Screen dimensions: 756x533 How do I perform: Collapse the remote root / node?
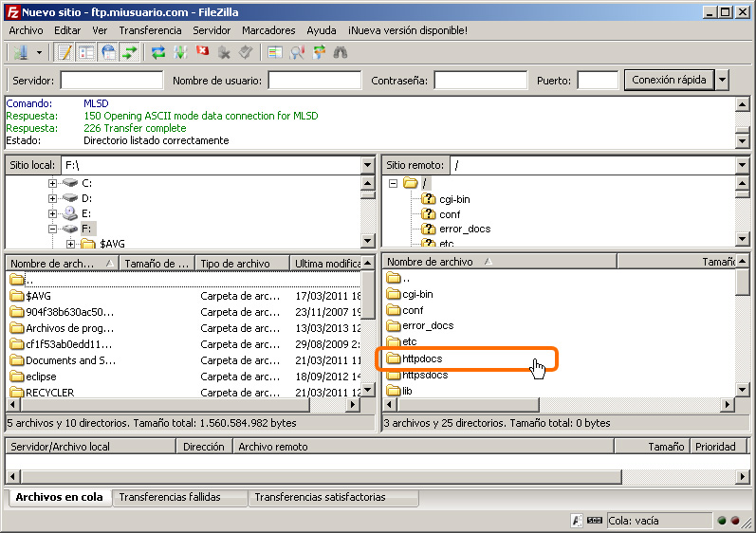[393, 183]
